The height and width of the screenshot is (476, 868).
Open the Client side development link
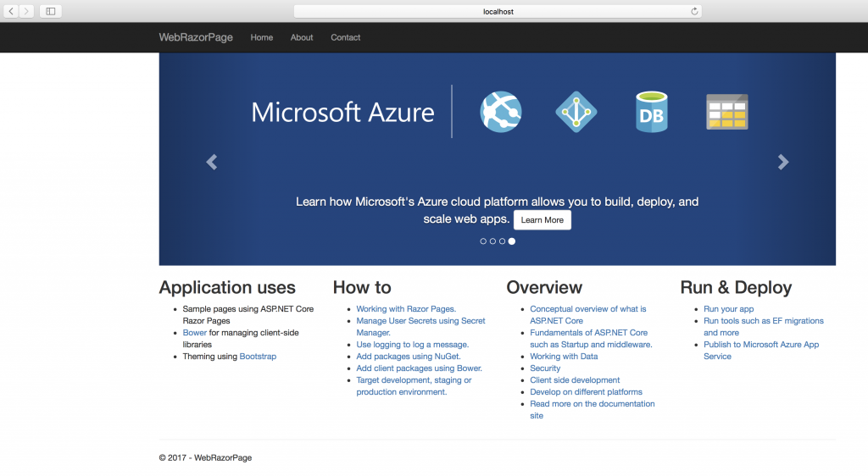575,379
